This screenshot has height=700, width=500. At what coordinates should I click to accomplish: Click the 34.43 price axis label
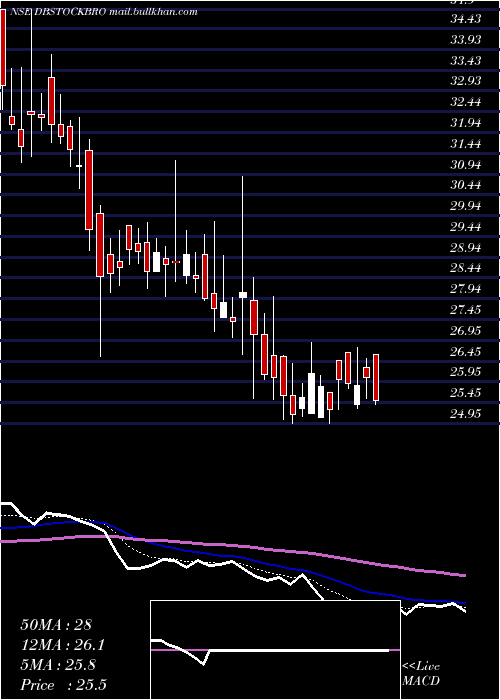click(x=467, y=19)
